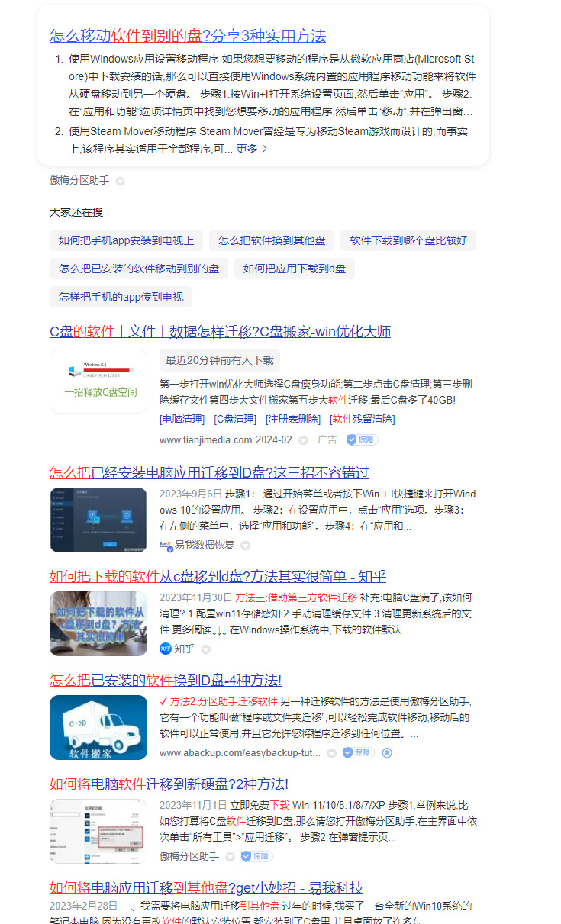Image resolution: width=561 pixels, height=924 pixels.
Task: Click the 知乎 source name text
Action: tap(185, 649)
